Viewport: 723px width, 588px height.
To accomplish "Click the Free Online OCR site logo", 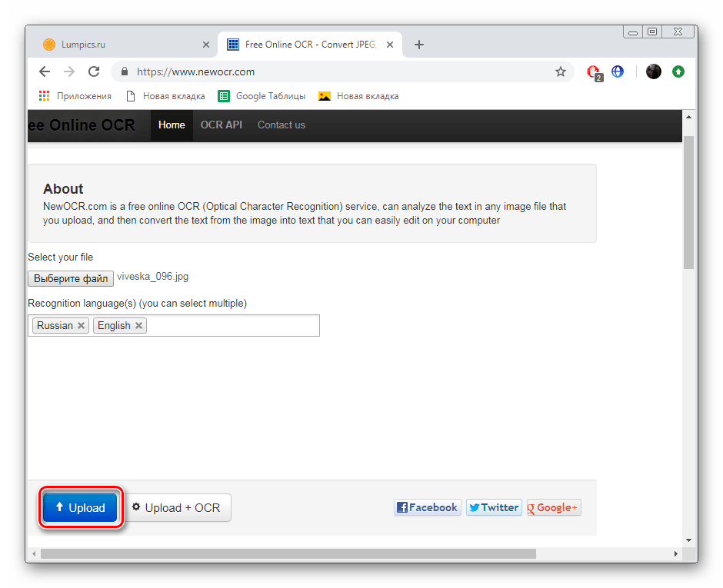I will click(x=82, y=125).
